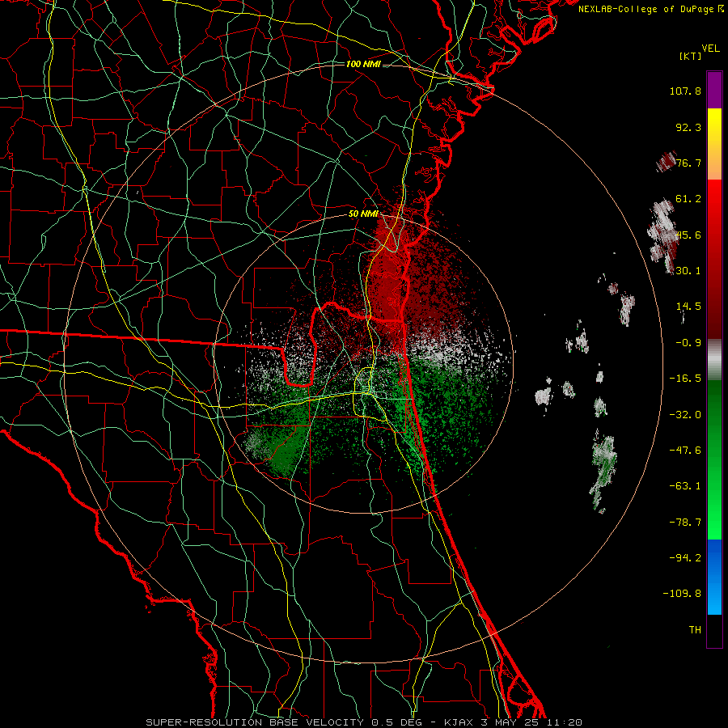Viewport: 728px width, 728px height.
Task: Pick the gray near-zero segment of scale
Action: pos(714,360)
